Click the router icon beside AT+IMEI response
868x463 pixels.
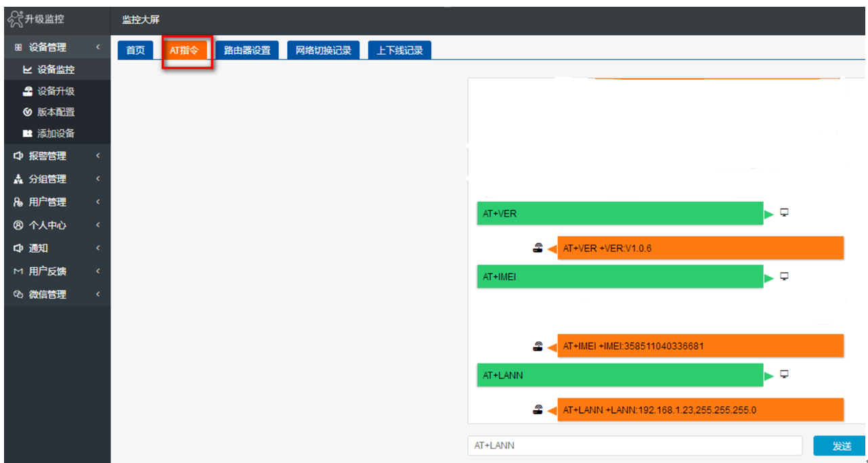[x=538, y=347]
